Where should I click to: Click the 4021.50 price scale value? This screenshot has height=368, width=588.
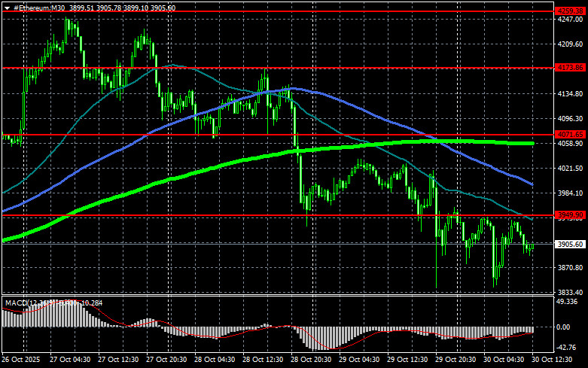571,169
